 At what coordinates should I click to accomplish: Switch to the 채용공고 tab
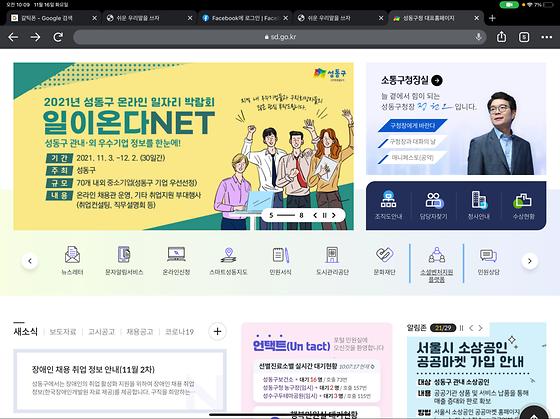click(140, 332)
